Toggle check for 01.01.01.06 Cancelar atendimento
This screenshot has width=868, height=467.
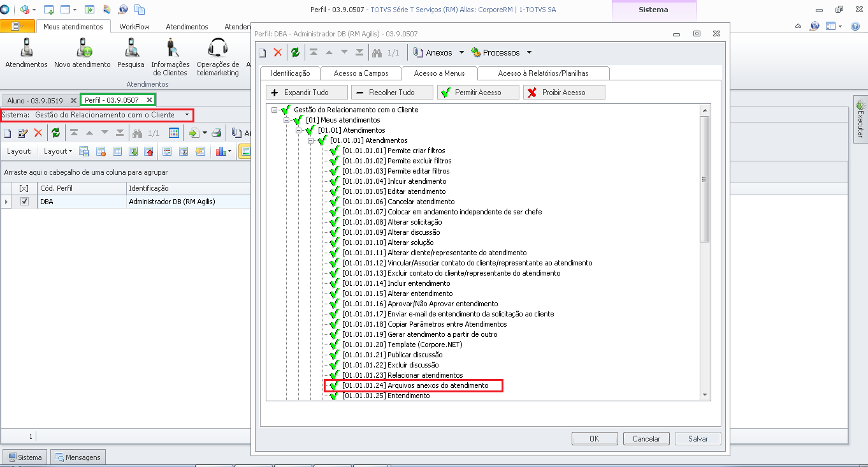coord(334,202)
